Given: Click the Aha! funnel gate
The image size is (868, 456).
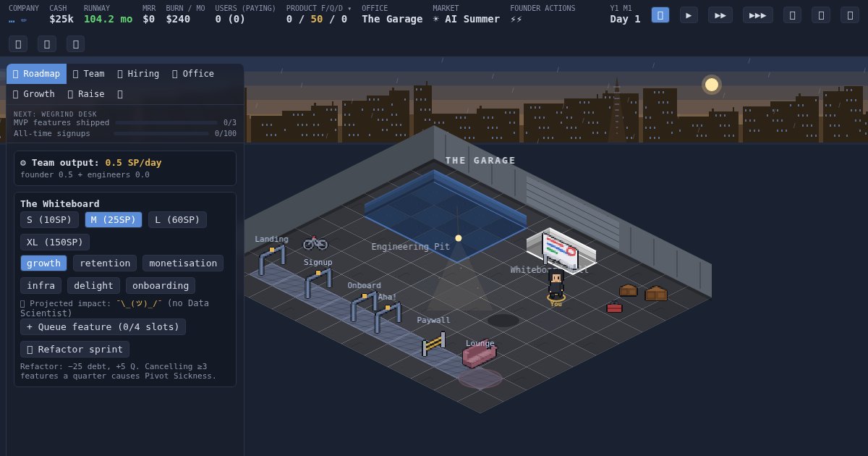Looking at the screenshot, I should (388, 317).
